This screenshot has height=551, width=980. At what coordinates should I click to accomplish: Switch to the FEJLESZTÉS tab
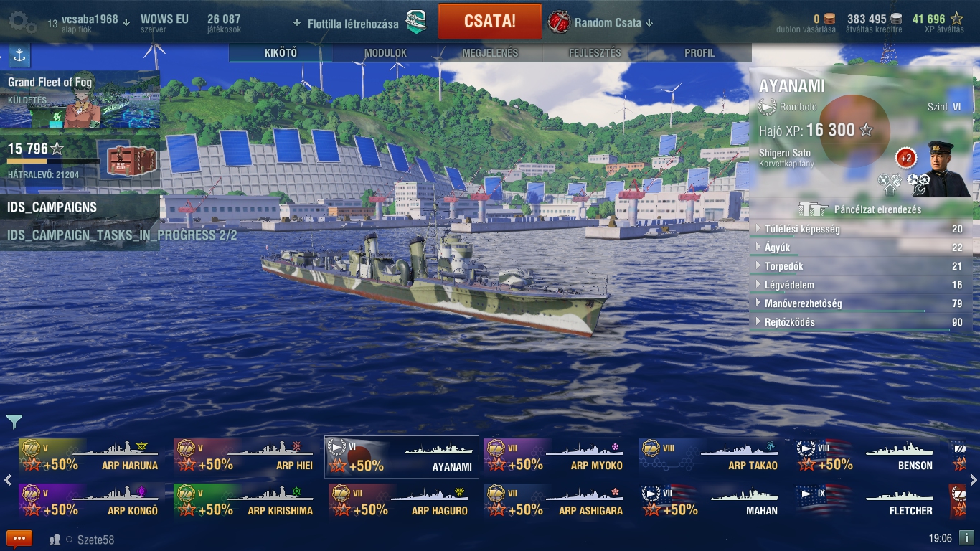tap(595, 53)
